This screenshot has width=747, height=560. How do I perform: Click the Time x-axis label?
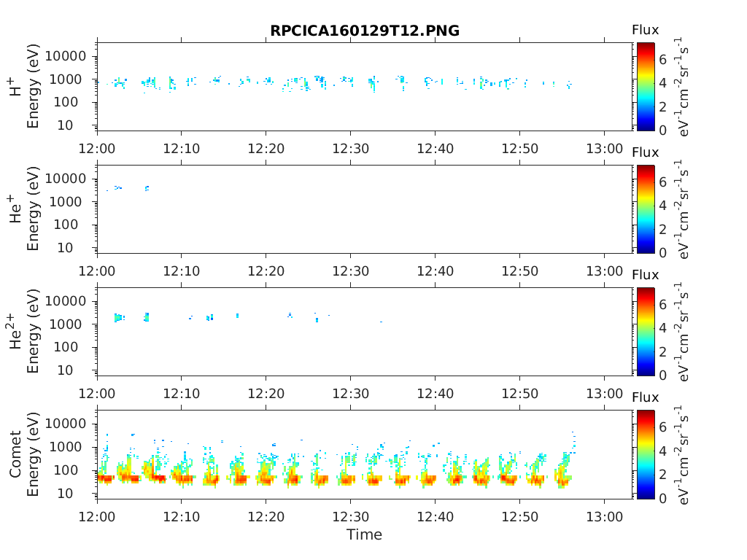(x=365, y=534)
